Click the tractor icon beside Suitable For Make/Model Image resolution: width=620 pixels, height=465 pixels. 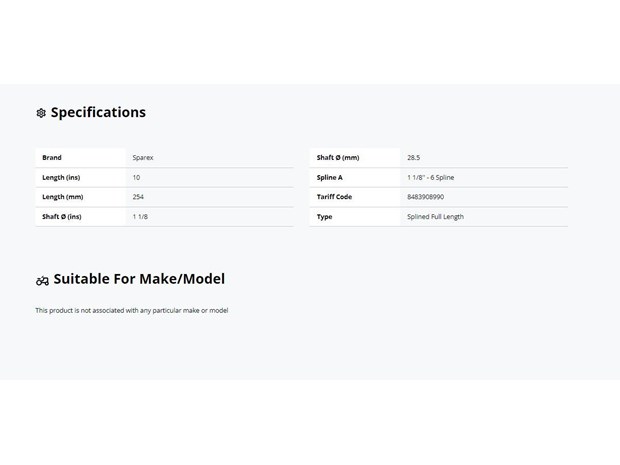click(42, 281)
